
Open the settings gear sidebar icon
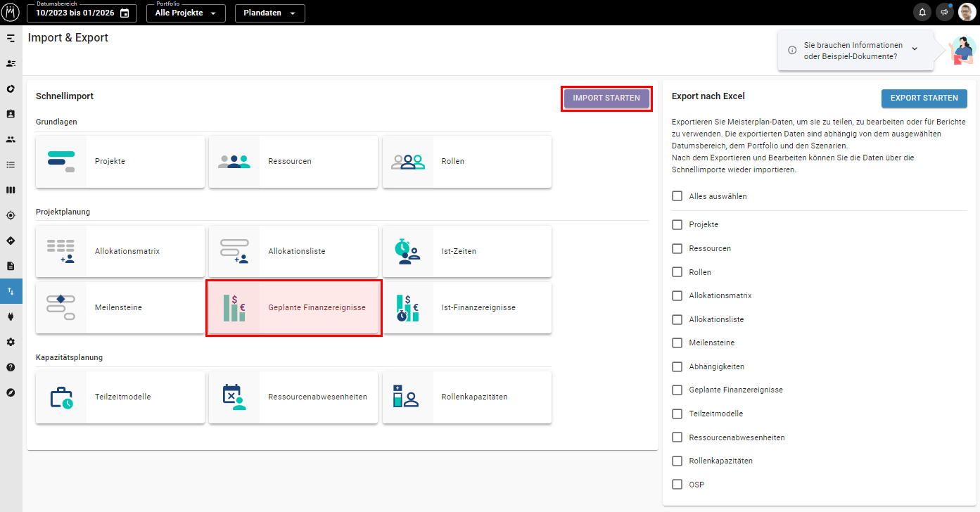tap(11, 342)
